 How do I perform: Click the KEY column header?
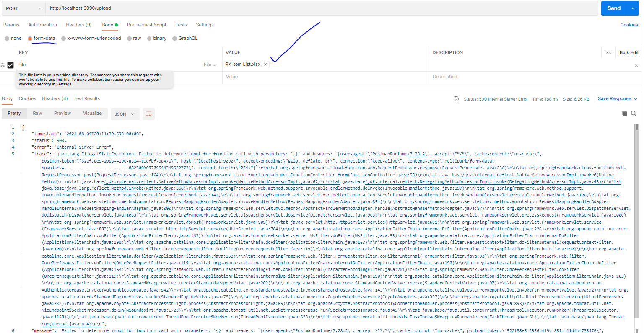[x=23, y=52]
